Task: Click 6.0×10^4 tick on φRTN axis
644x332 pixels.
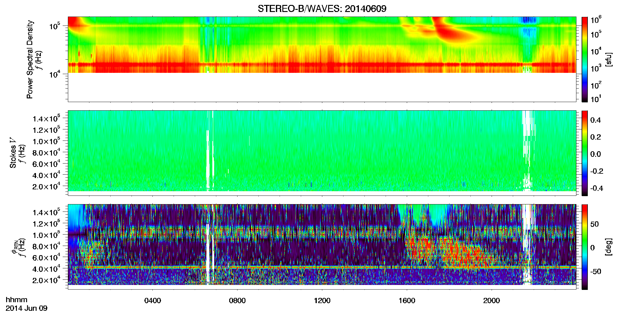Action: [x=46, y=258]
